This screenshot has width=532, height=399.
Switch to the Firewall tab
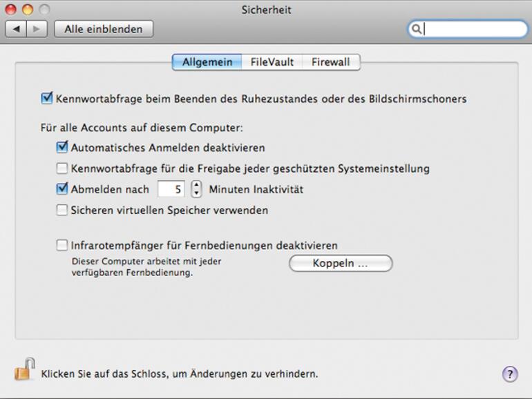(331, 62)
